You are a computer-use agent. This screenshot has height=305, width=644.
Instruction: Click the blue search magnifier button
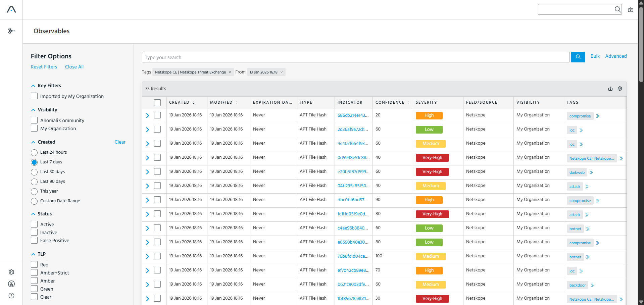[578, 57]
